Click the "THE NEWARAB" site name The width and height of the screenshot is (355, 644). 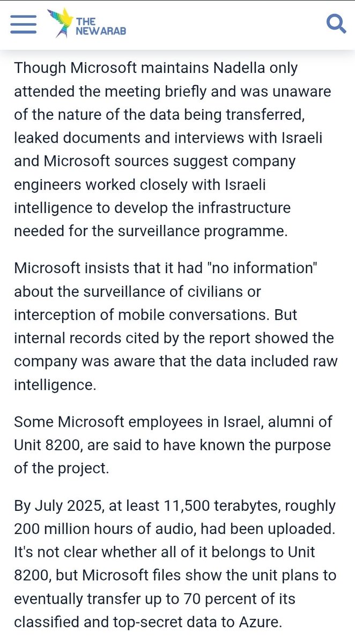coord(100,26)
